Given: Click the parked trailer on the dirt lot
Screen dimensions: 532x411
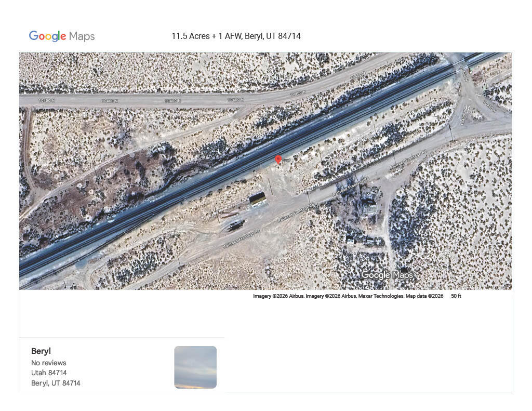Looking at the screenshot, I should click(x=236, y=224).
